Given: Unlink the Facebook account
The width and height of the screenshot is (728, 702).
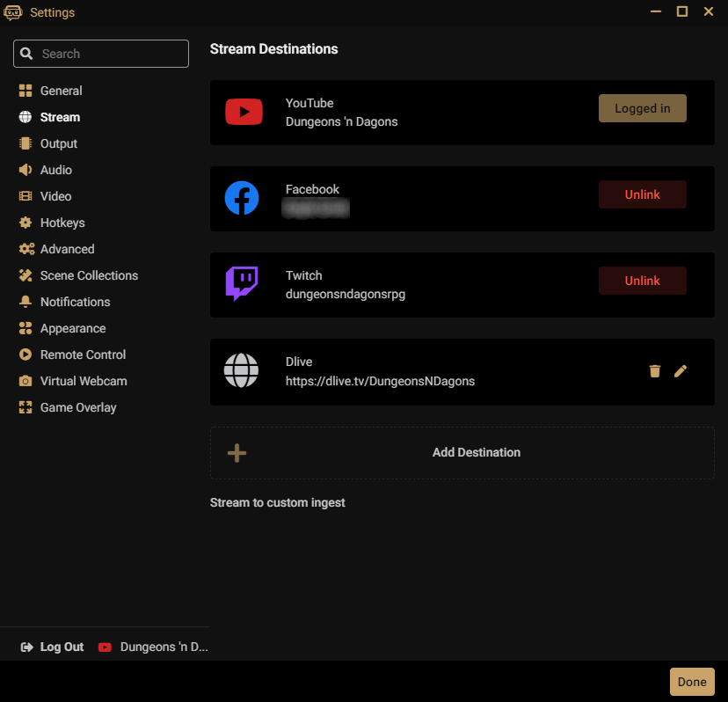Looking at the screenshot, I should pos(642,194).
